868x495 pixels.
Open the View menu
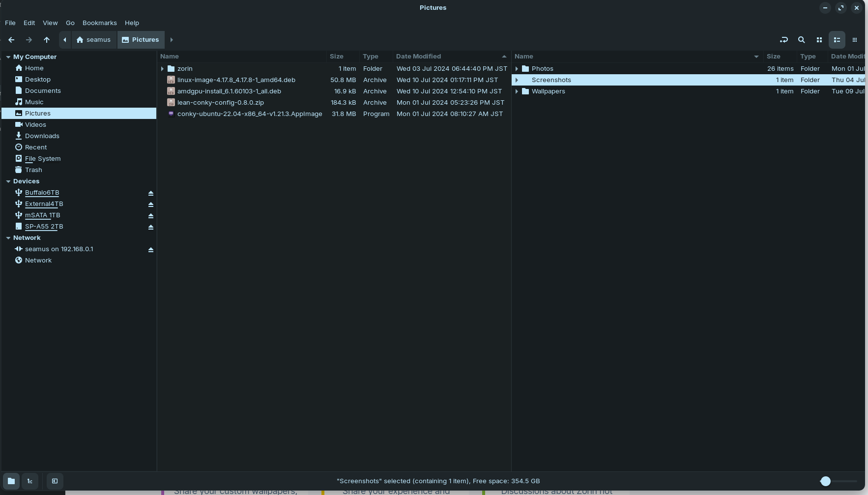(50, 23)
